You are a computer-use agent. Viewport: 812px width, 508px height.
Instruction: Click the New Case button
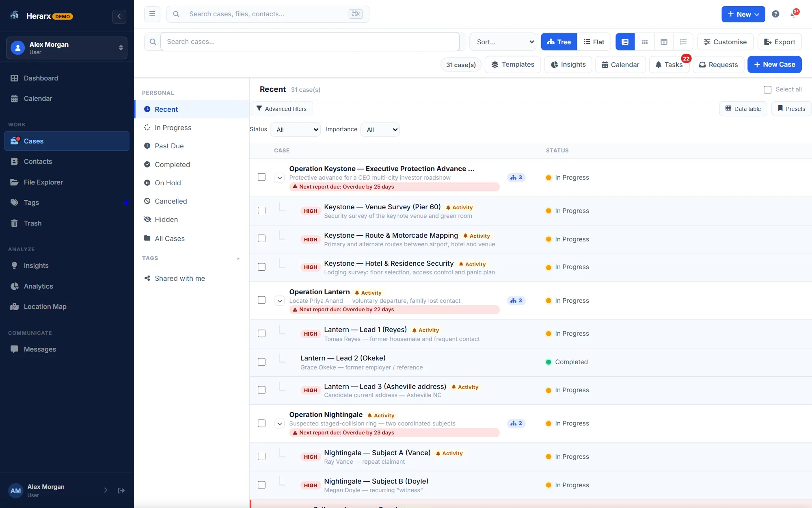click(774, 65)
